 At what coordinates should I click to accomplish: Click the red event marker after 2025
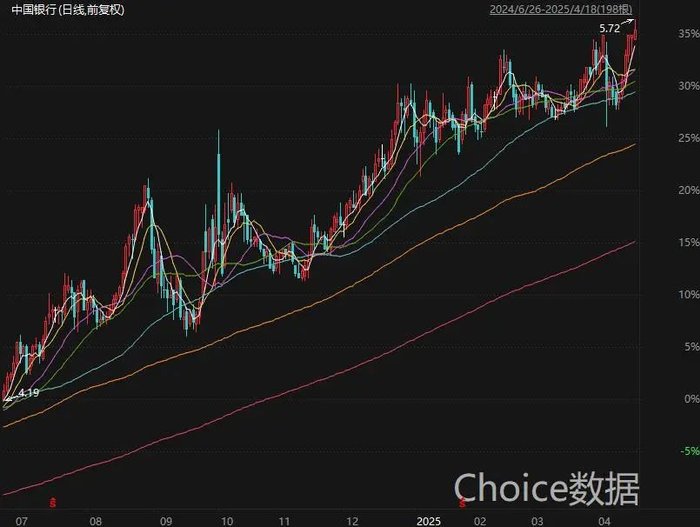[x=462, y=503]
